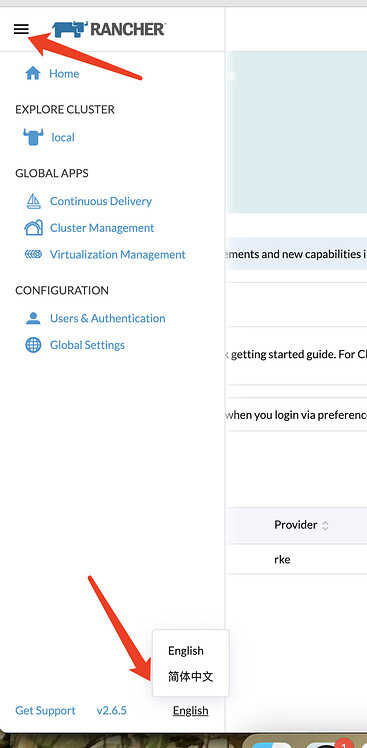Go to Cluster Management
367x748 pixels.
pos(102,228)
